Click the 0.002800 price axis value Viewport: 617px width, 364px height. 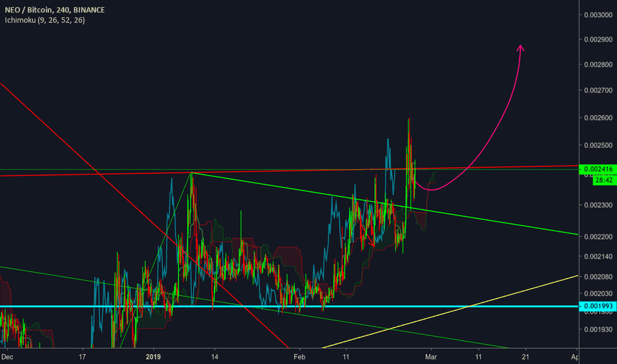click(598, 65)
